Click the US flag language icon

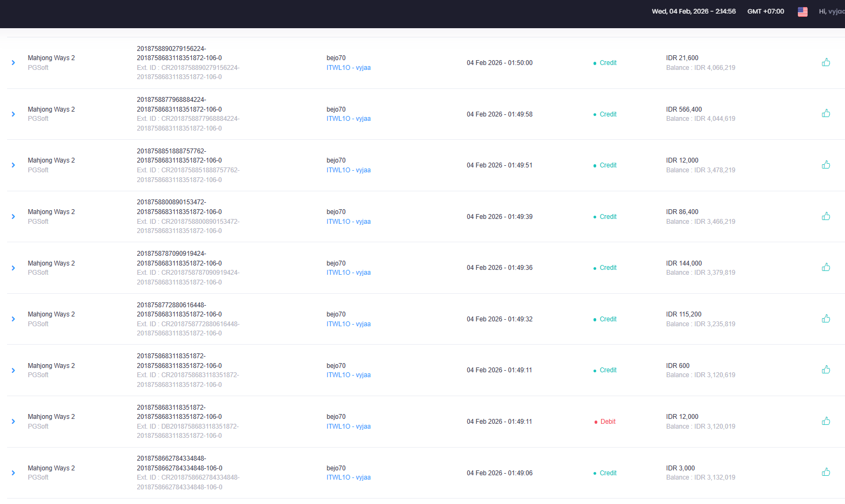[x=803, y=11]
